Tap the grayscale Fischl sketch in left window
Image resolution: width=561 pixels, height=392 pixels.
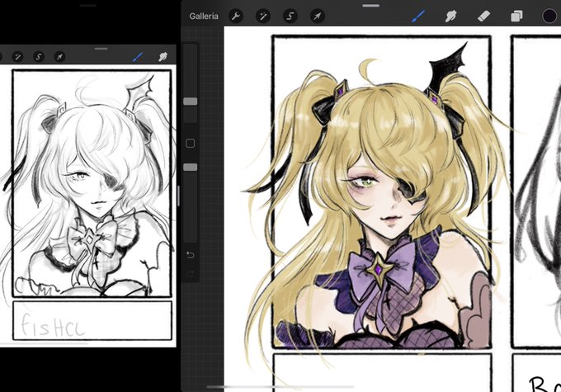pos(92,183)
